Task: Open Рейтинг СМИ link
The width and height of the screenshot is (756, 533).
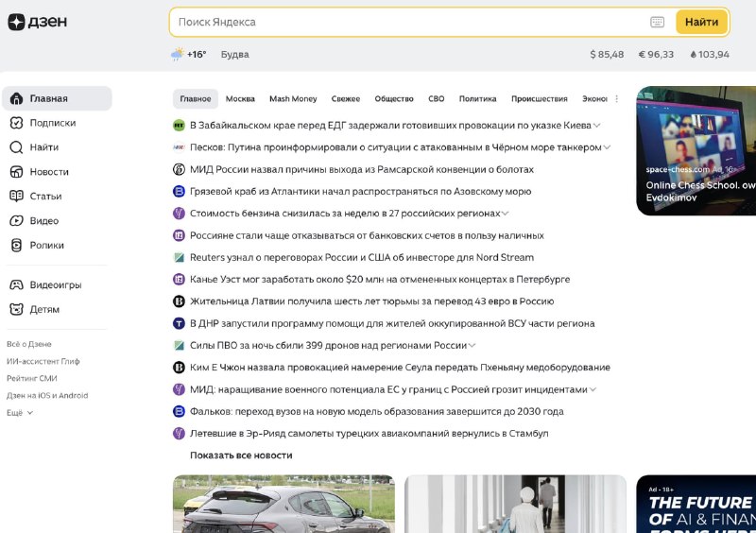Action: click(32, 379)
